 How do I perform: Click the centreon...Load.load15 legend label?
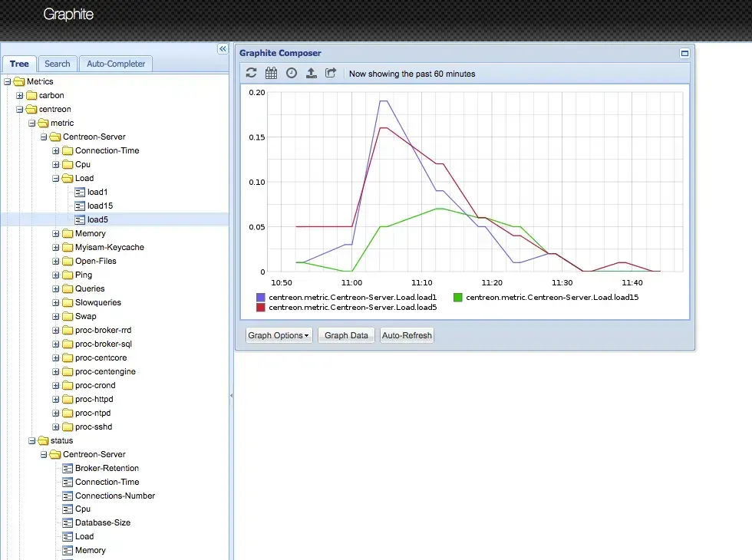(552, 298)
